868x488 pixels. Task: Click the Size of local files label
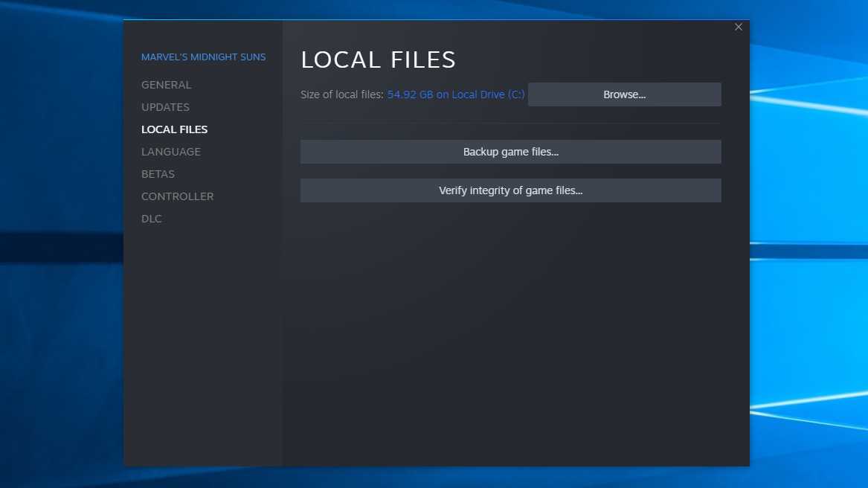pyautogui.click(x=341, y=94)
